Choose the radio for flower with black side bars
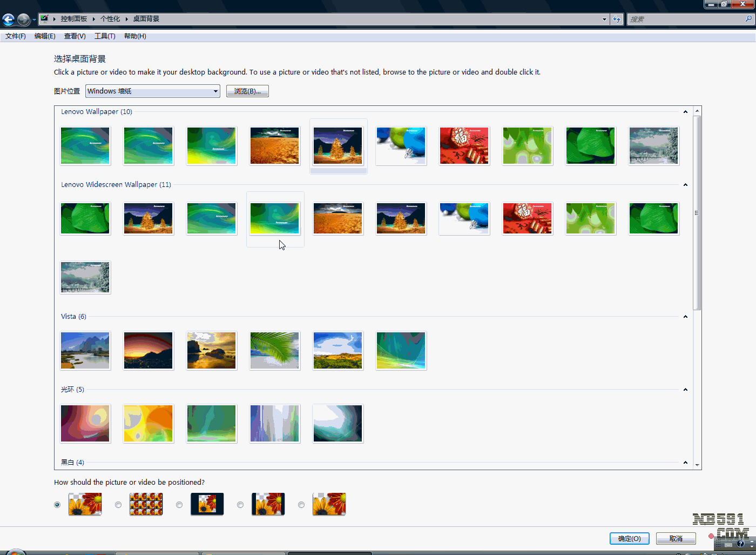756x555 pixels. pos(240,505)
